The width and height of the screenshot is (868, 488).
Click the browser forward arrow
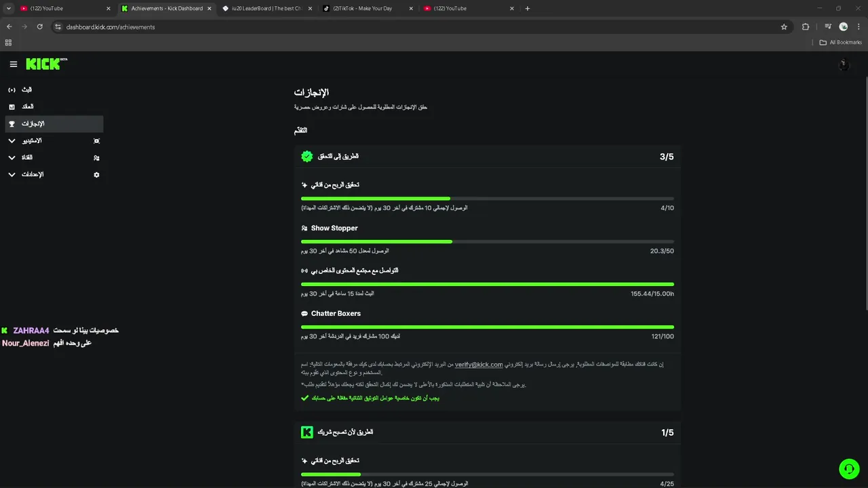tap(24, 26)
